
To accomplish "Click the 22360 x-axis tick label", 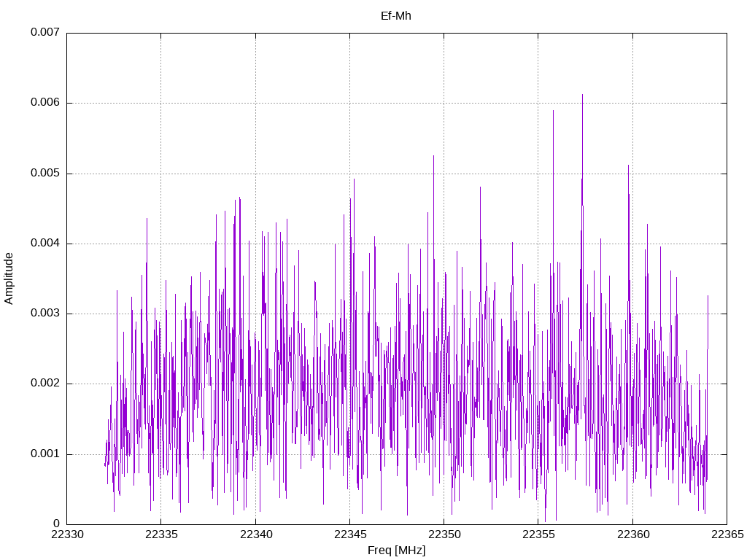I will (x=632, y=535).
